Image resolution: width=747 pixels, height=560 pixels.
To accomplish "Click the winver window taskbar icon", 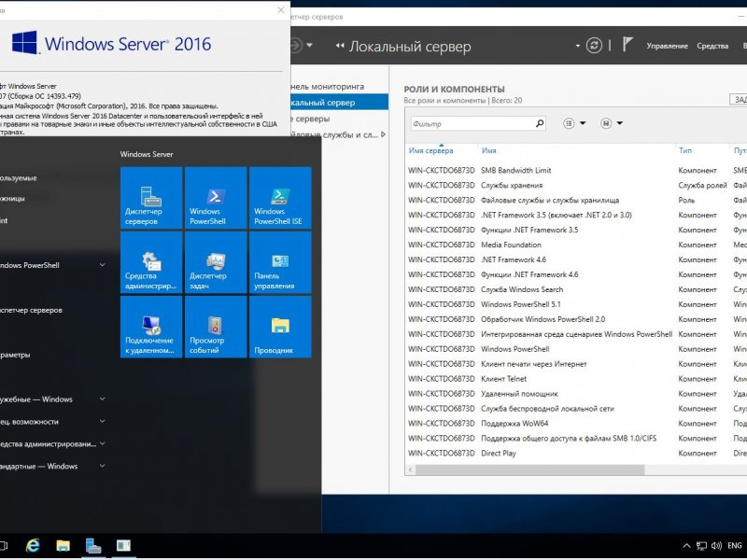I will (x=123, y=546).
